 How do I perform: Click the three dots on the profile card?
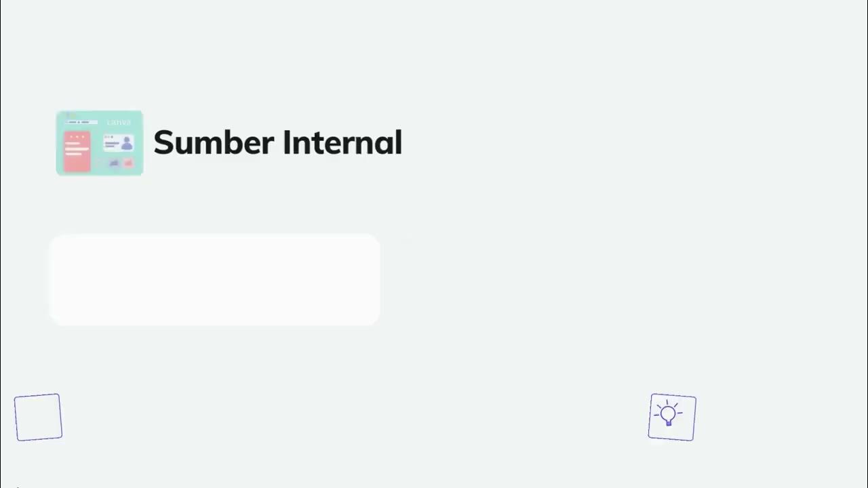[x=107, y=137]
